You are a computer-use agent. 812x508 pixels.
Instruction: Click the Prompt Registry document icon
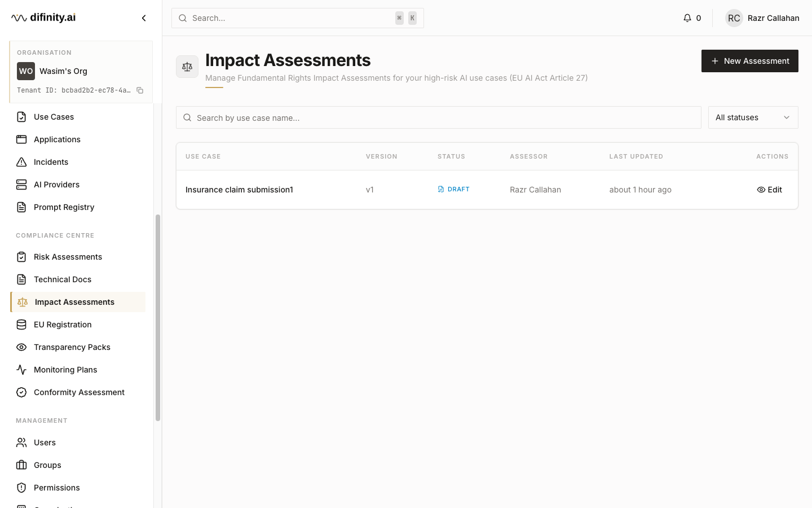21,207
